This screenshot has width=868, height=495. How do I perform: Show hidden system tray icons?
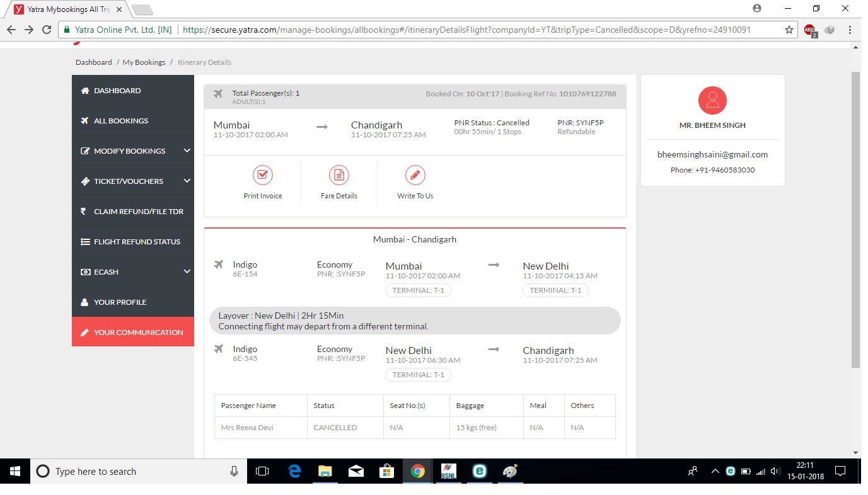[715, 471]
